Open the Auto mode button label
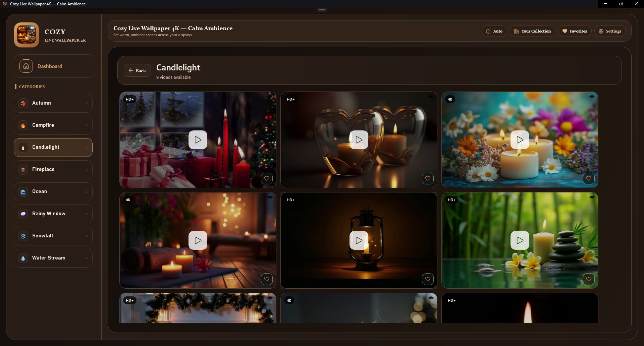644x346 pixels. [498, 31]
